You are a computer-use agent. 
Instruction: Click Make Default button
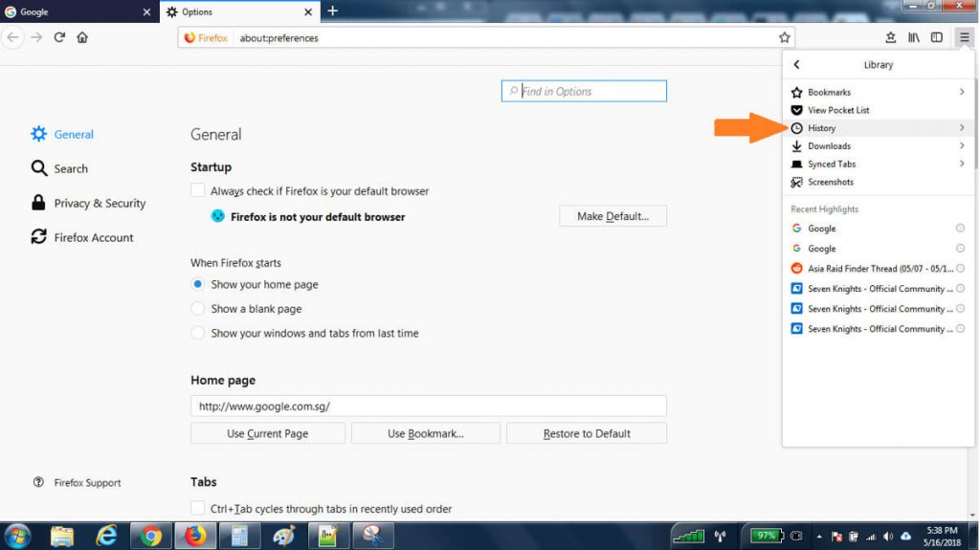pos(613,216)
